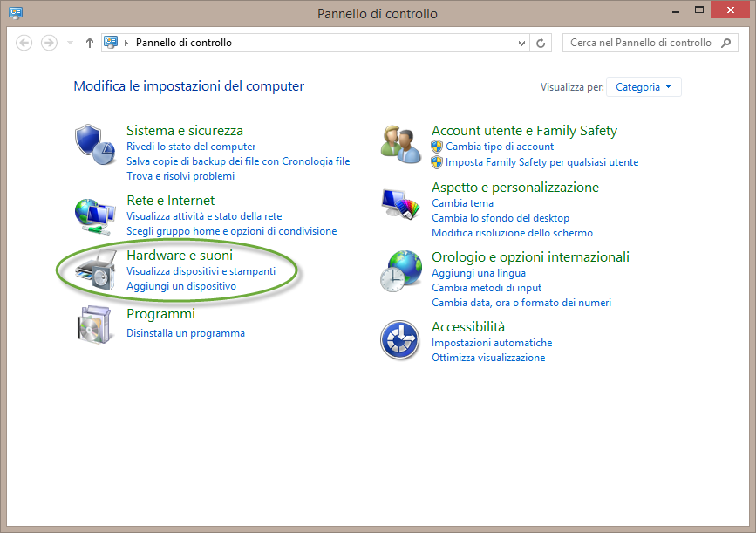756x533 pixels.
Task: Click the Account utente people icon
Action: (x=401, y=141)
